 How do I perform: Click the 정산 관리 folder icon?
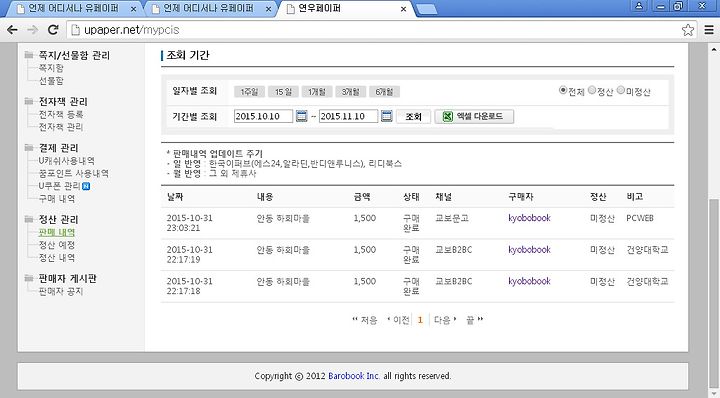coord(29,219)
